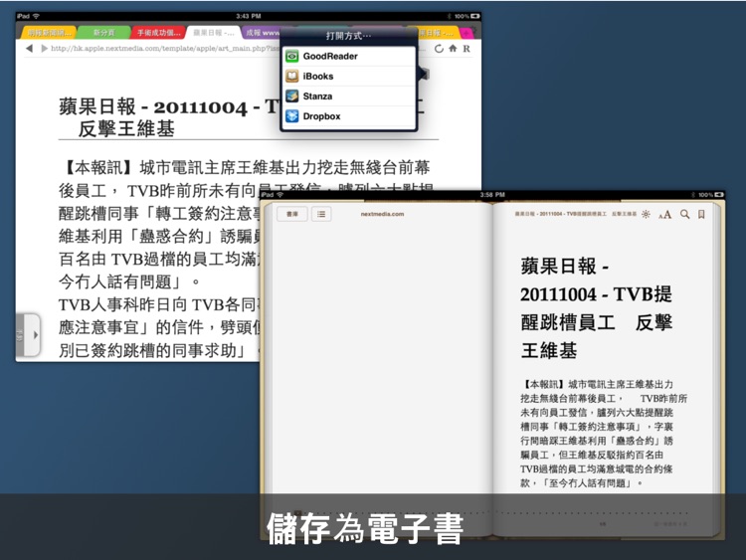Image resolution: width=746 pixels, height=560 pixels.
Task: Open table of contents list in iBooks
Action: pyautogui.click(x=321, y=214)
